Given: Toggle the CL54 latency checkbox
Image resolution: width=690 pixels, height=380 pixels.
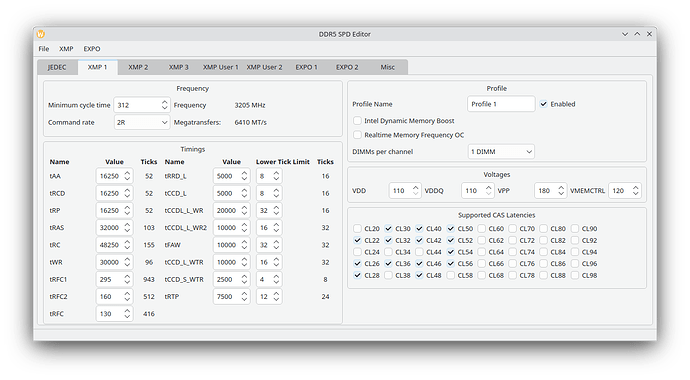Looking at the screenshot, I should tap(451, 252).
